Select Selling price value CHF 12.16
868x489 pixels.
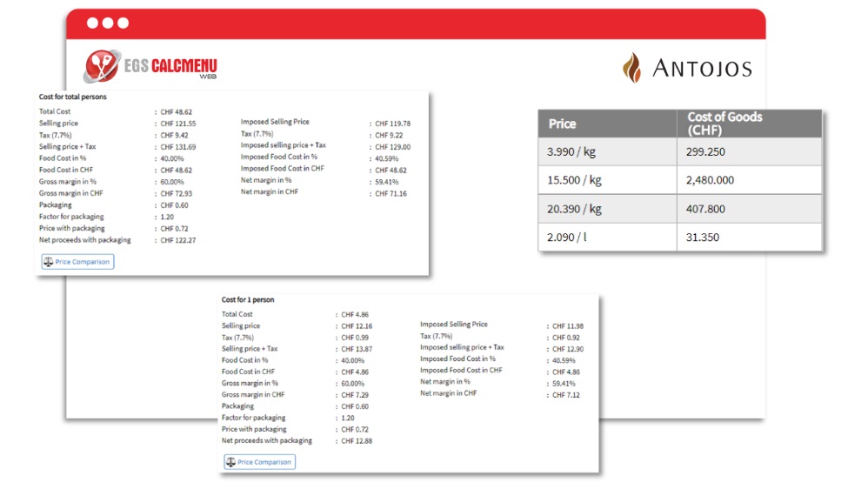[357, 326]
